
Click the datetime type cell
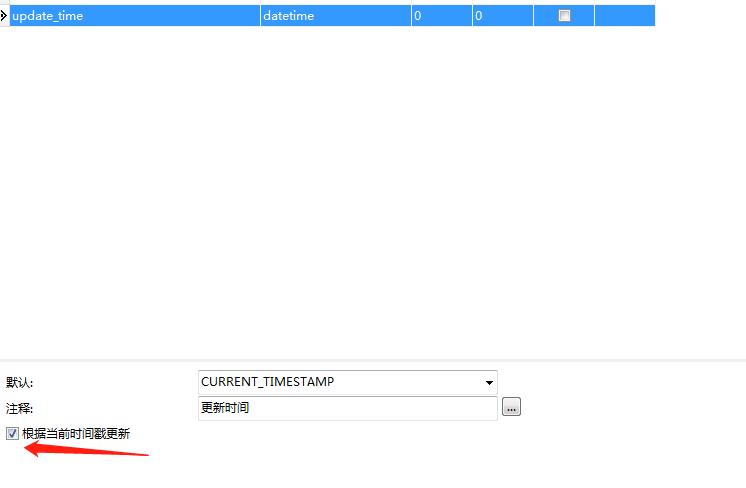click(335, 16)
